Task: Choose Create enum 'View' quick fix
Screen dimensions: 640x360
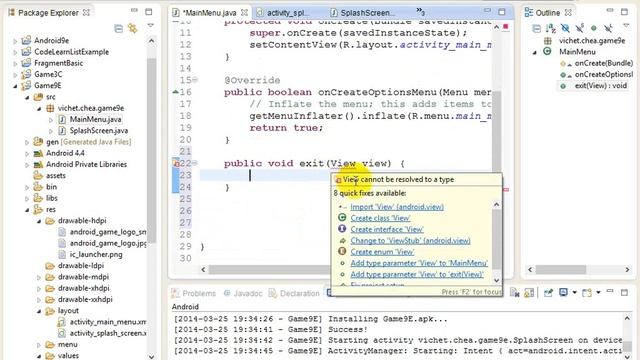Action: [x=382, y=252]
